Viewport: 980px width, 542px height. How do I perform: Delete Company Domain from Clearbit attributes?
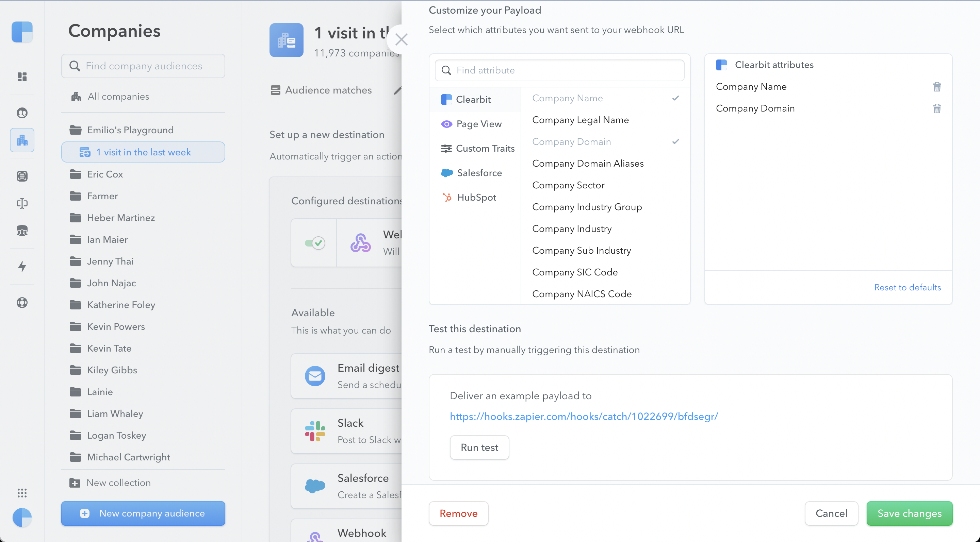pyautogui.click(x=937, y=109)
